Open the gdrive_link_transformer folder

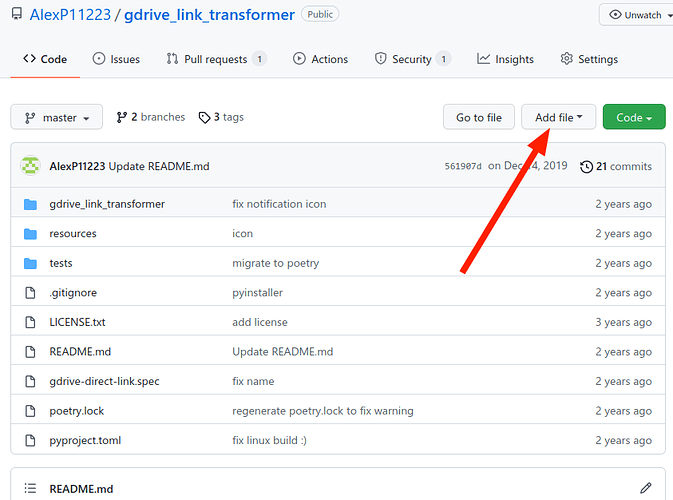[107, 204]
